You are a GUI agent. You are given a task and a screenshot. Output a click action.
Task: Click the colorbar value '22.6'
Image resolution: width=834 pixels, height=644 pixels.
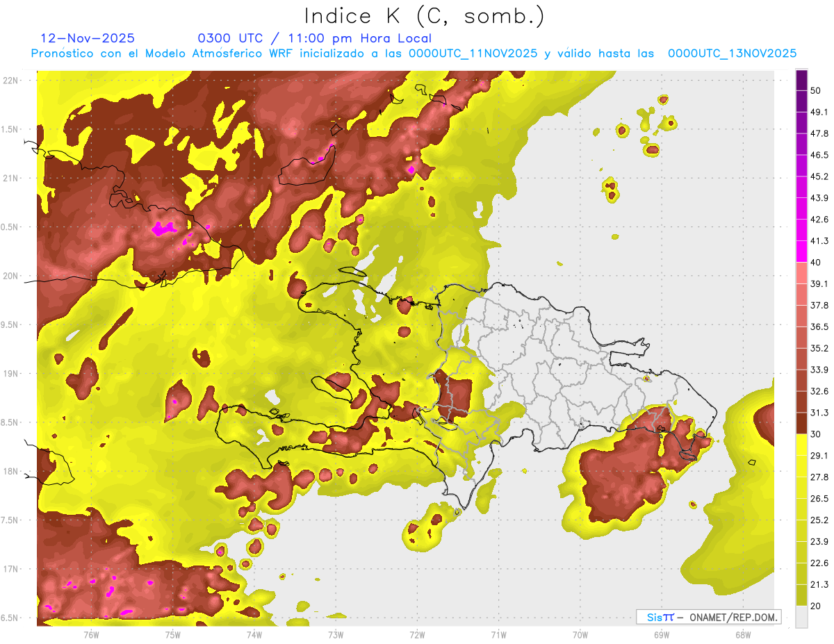click(819, 563)
